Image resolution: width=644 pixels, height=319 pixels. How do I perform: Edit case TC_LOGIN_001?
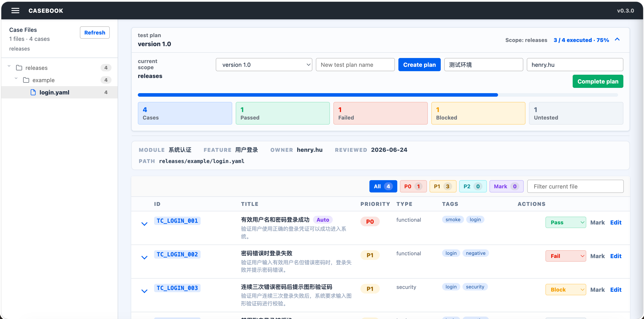point(616,222)
